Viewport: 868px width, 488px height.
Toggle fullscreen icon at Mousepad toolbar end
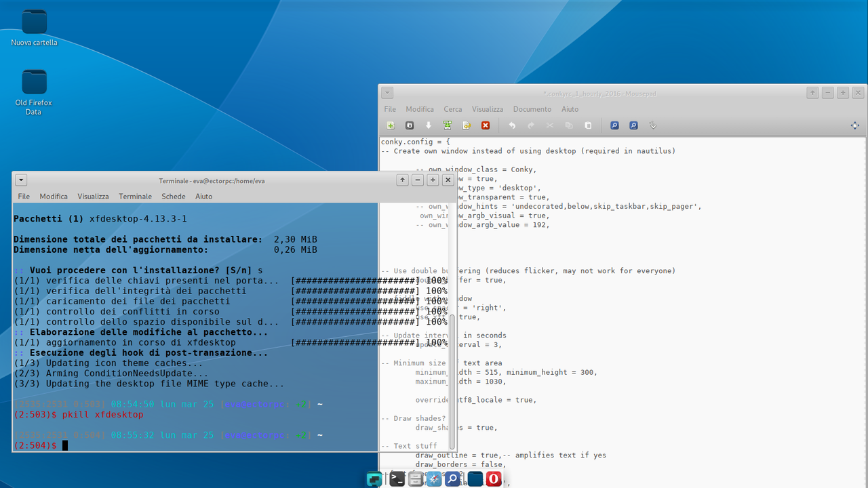tap(854, 125)
